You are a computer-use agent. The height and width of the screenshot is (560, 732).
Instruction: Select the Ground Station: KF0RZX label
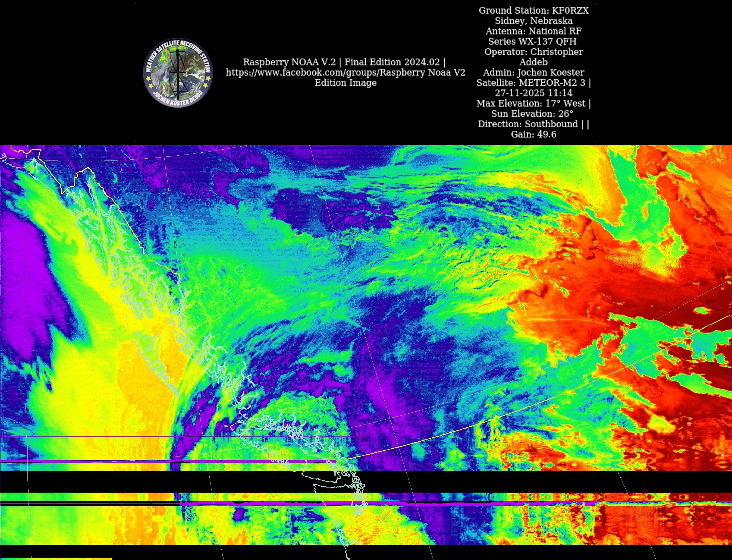coord(533,10)
